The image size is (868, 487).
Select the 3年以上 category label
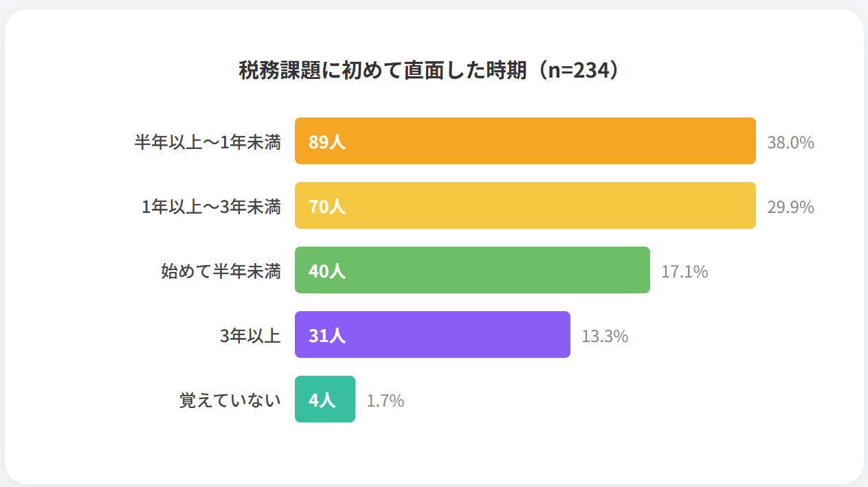click(250, 336)
